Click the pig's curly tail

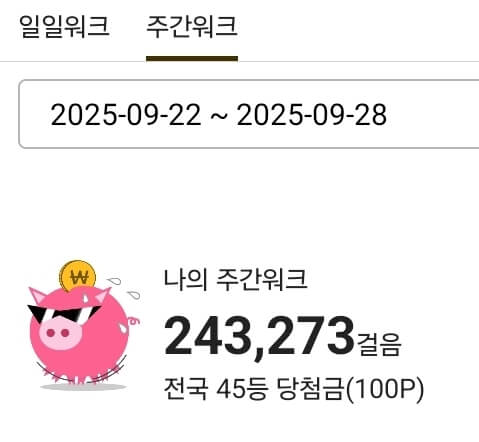[134, 321]
